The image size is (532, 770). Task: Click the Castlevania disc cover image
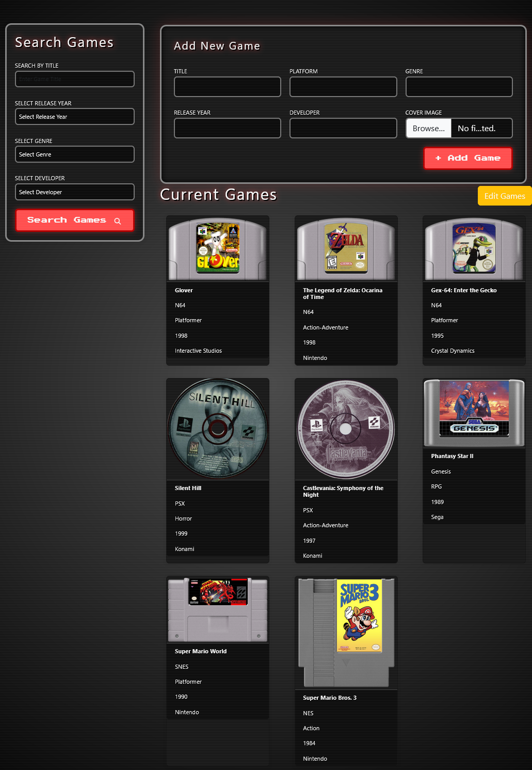click(346, 429)
